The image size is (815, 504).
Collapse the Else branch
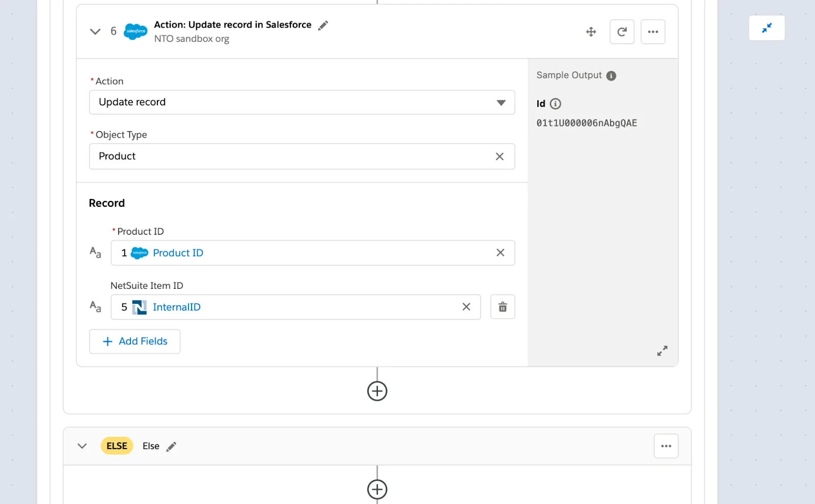point(81,445)
